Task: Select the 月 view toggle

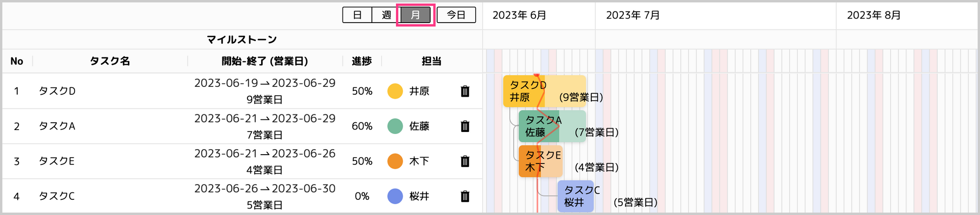Action: [x=416, y=15]
